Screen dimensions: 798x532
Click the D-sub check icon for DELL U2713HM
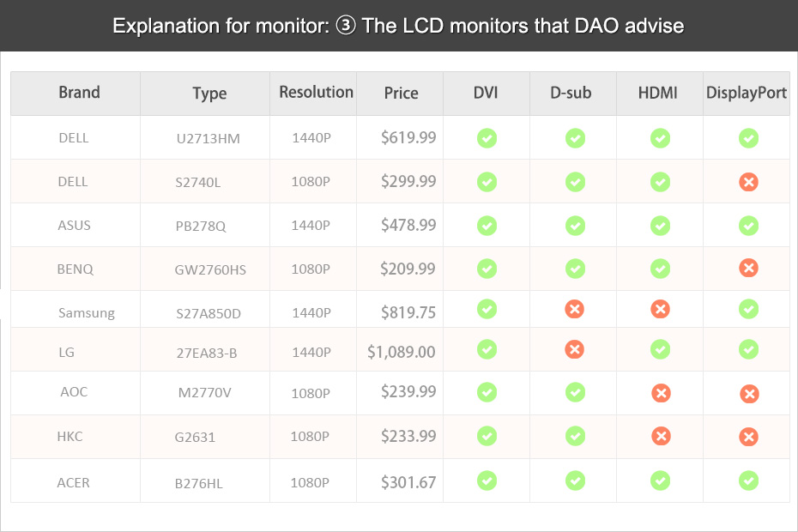coord(575,138)
